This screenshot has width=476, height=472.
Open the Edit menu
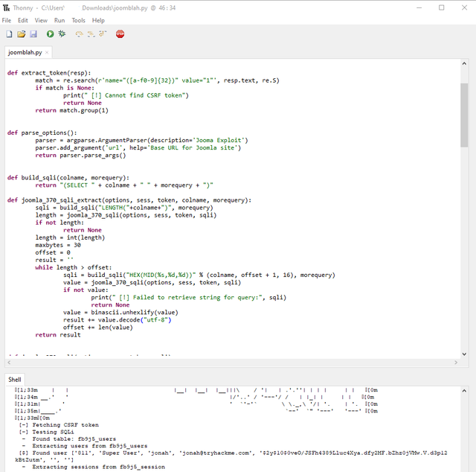tap(23, 20)
